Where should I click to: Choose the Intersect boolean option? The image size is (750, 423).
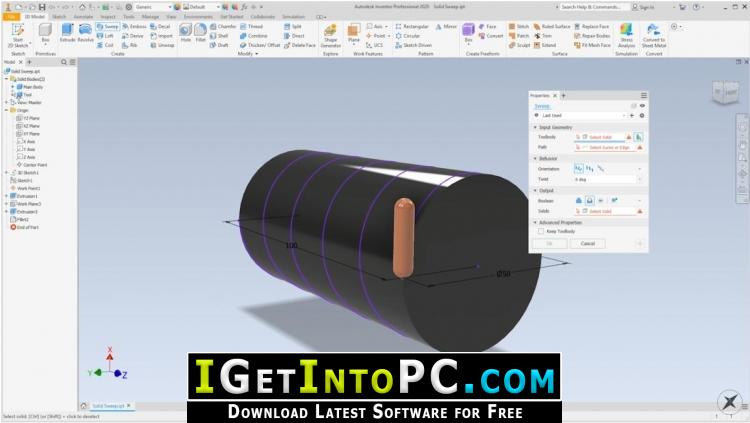(x=600, y=201)
